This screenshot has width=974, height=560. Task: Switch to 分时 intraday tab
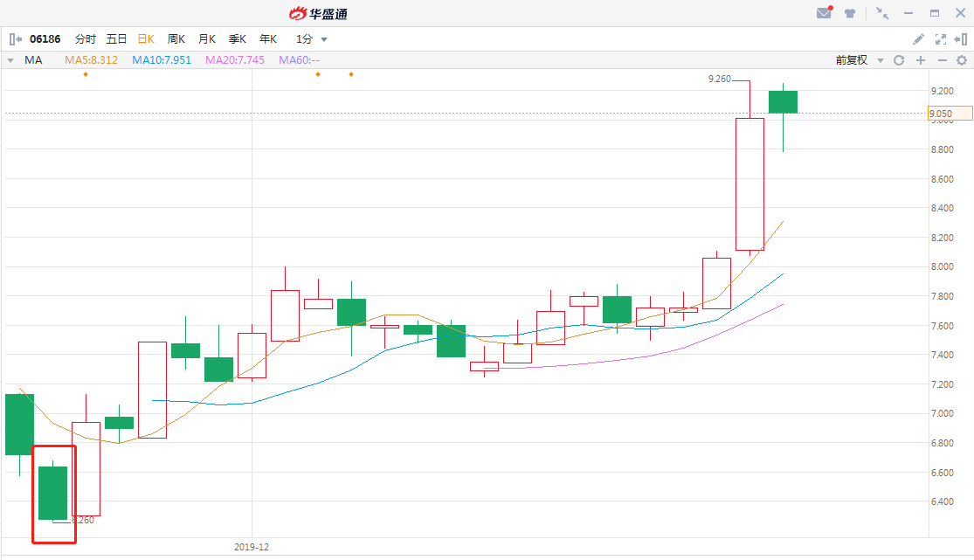[x=86, y=39]
